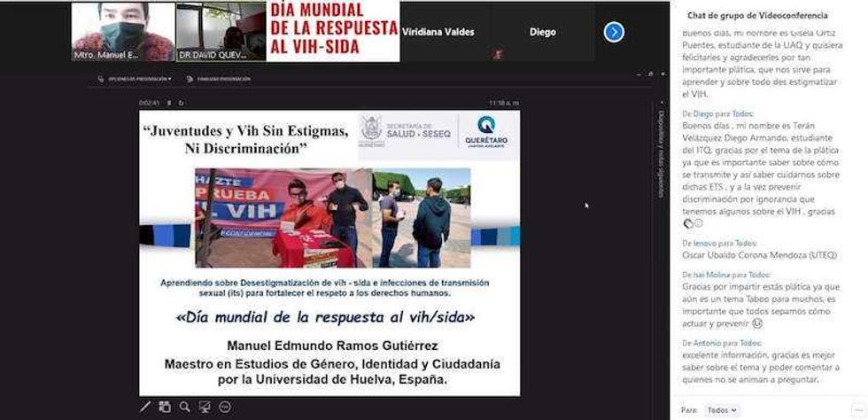Open more slideshow options ellipsis icon
This screenshot has width=868, height=420.
point(225,407)
